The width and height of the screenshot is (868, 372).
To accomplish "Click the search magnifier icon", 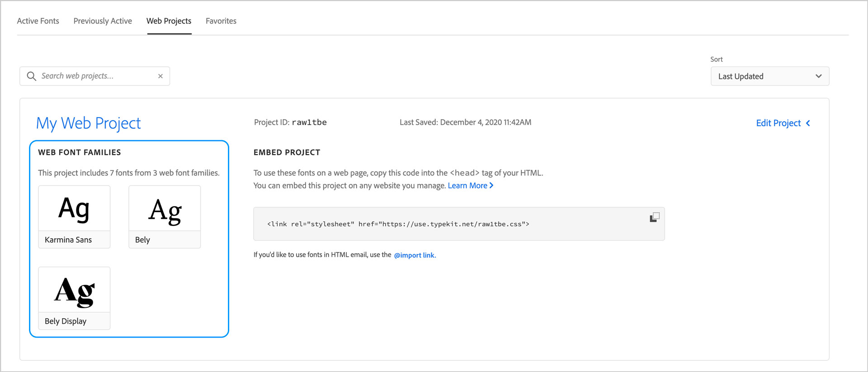I will coord(31,76).
